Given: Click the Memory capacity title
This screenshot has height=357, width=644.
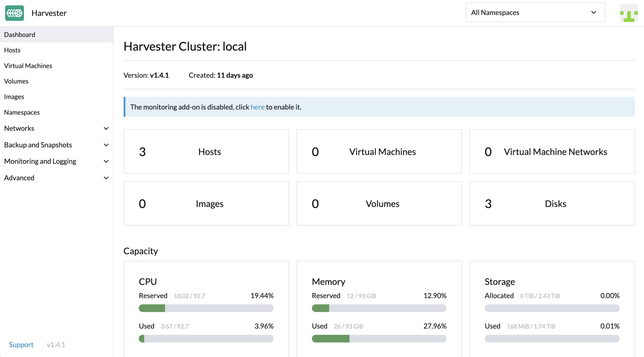Looking at the screenshot, I should click(x=328, y=282).
